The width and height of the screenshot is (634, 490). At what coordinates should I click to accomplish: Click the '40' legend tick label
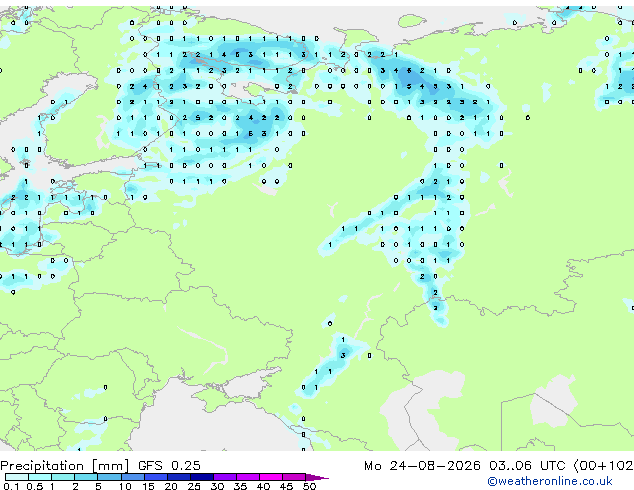264,486
